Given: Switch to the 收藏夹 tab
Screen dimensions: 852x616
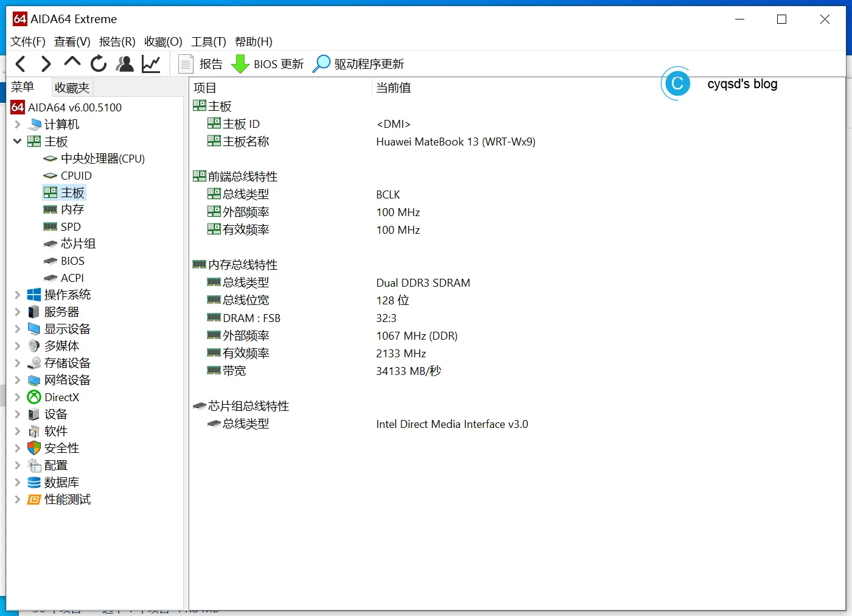Looking at the screenshot, I should pyautogui.click(x=72, y=88).
